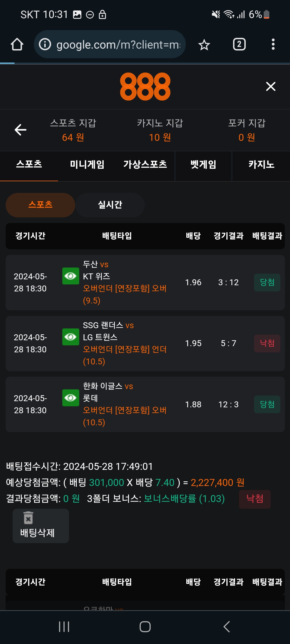Toggle eye icon for 두산 vs KT 위즈

[x=71, y=276]
